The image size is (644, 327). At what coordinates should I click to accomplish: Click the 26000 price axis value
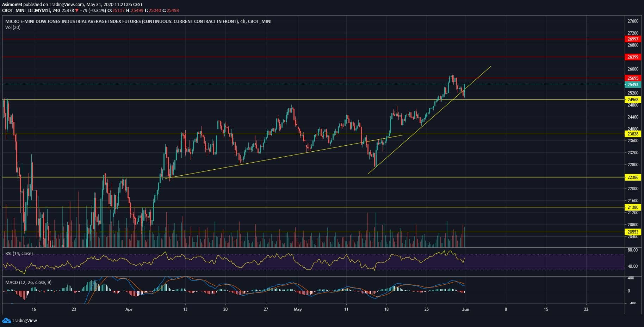(x=633, y=69)
